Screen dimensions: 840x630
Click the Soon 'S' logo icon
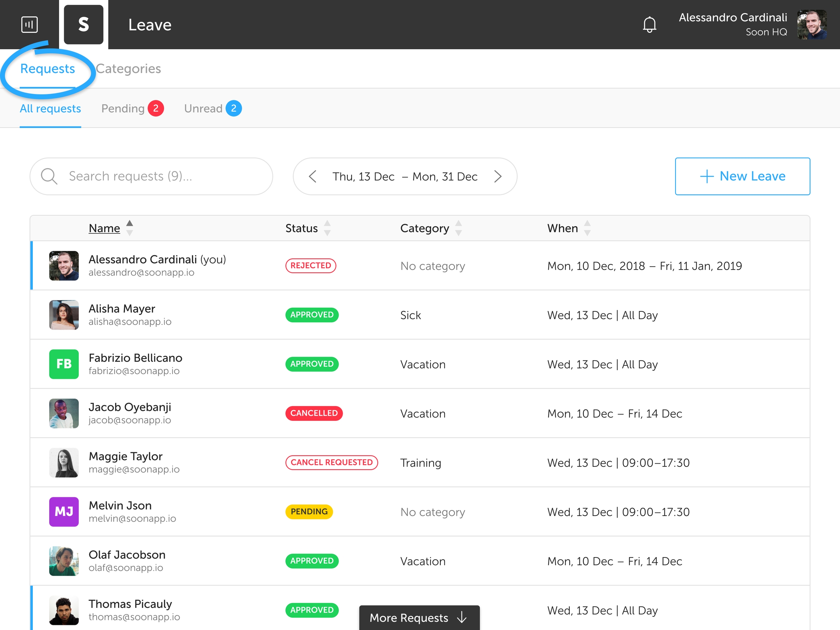[83, 25]
